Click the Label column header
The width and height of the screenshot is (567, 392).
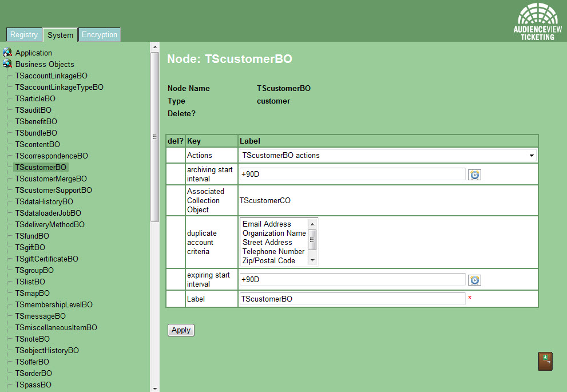click(388, 141)
